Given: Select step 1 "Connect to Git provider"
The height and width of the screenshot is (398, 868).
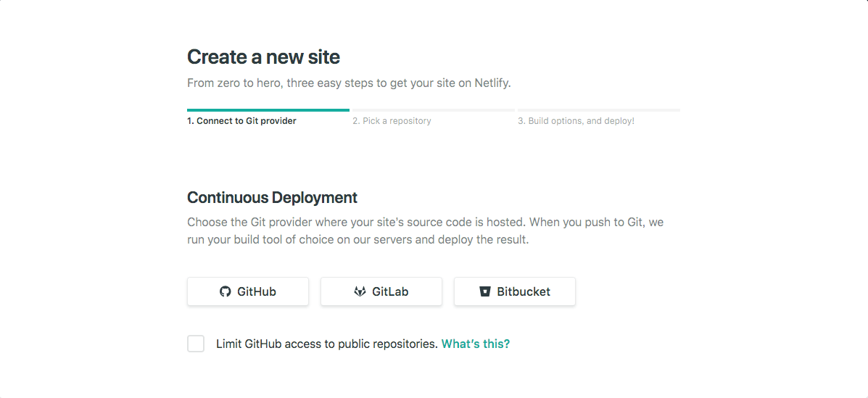Looking at the screenshot, I should pyautogui.click(x=241, y=121).
